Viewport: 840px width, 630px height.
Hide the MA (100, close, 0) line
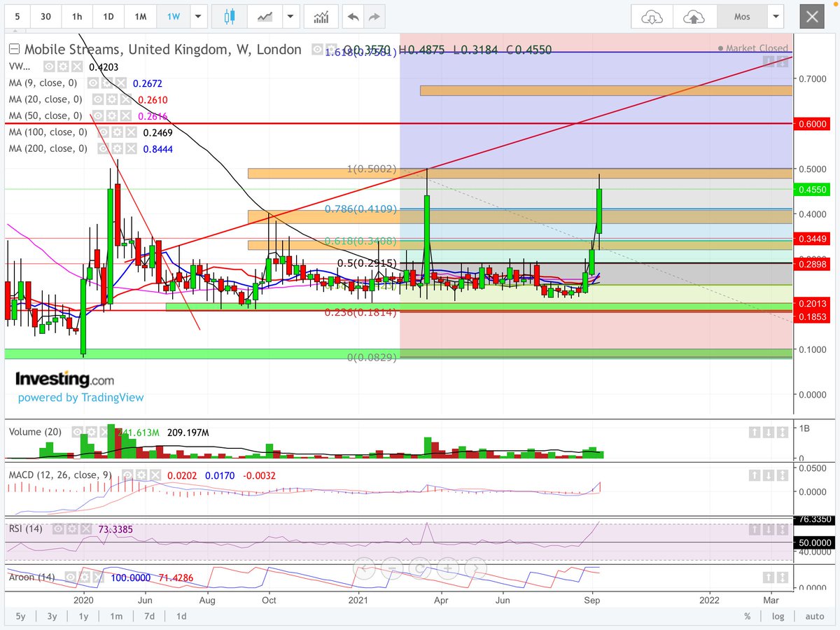point(104,132)
